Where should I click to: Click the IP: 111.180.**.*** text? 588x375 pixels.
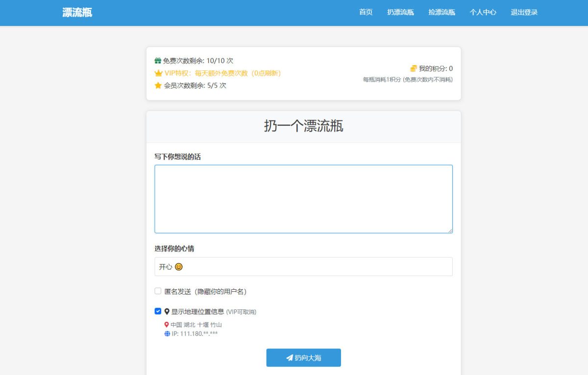[195, 334]
